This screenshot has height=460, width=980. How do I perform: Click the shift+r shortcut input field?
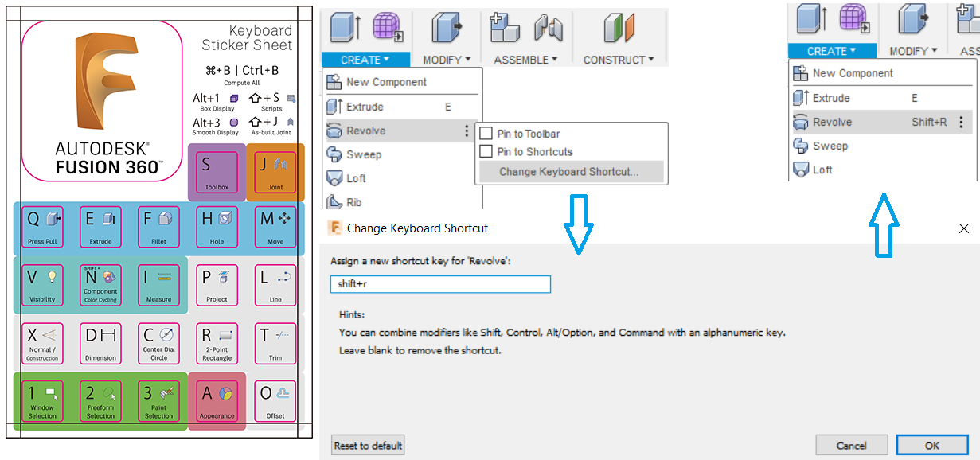[440, 284]
